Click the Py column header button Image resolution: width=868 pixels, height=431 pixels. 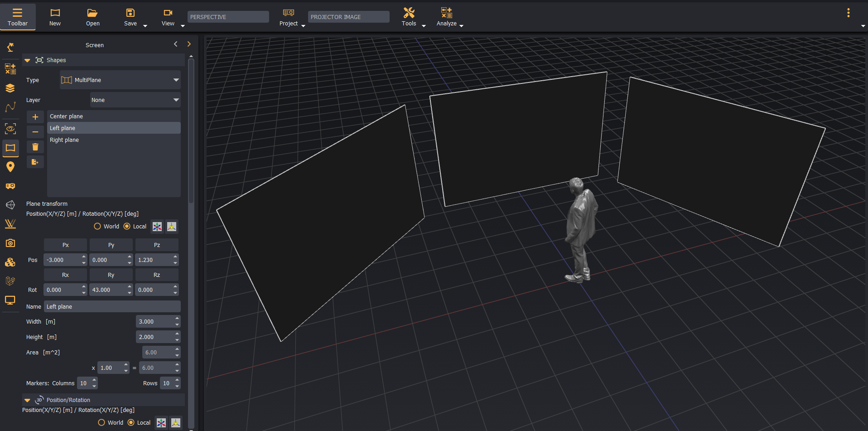(x=111, y=245)
